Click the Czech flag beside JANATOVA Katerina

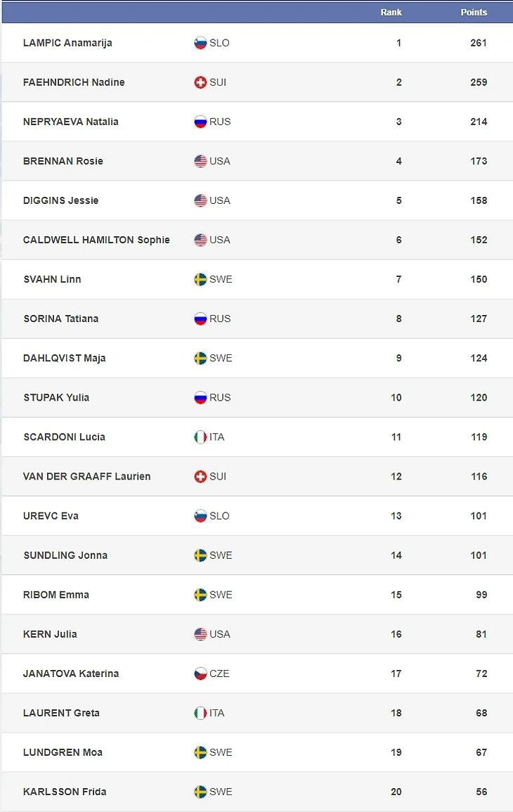coord(200,674)
